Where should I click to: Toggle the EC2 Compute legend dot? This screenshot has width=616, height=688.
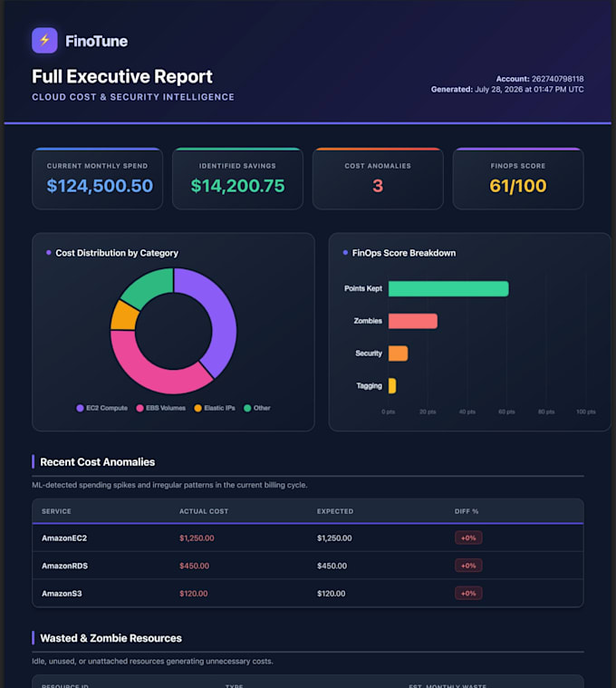pyautogui.click(x=80, y=408)
